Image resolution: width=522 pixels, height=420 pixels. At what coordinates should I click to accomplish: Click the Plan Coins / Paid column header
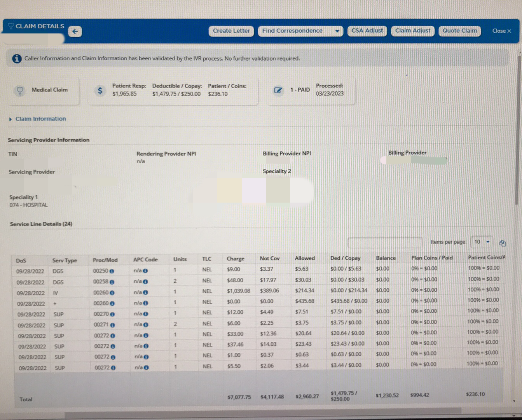pos(432,257)
